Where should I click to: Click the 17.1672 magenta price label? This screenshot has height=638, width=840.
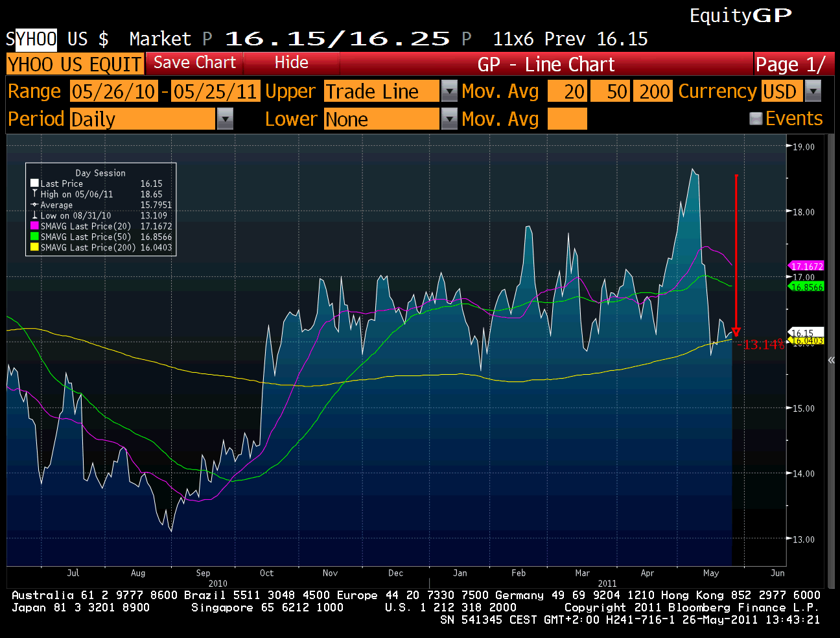pyautogui.click(x=806, y=266)
